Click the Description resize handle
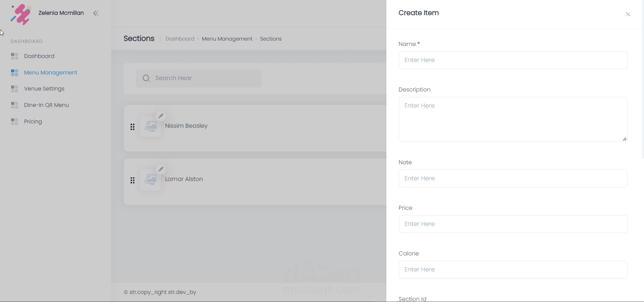The image size is (644, 302). pyautogui.click(x=625, y=139)
